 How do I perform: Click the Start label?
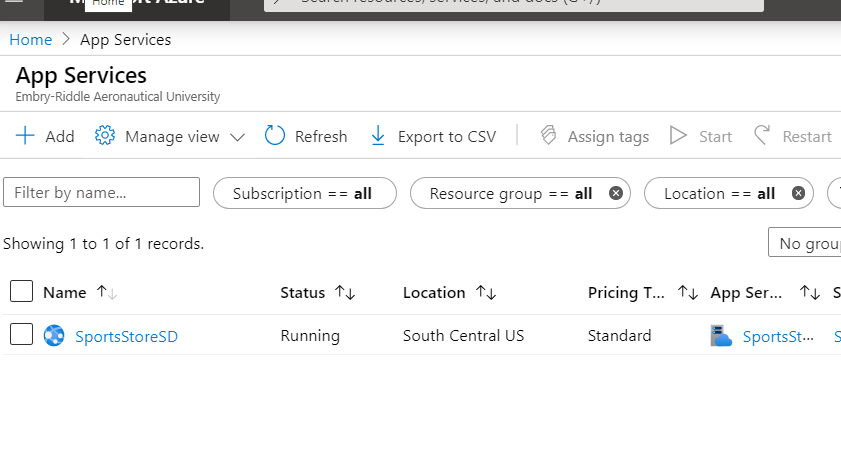tap(715, 137)
